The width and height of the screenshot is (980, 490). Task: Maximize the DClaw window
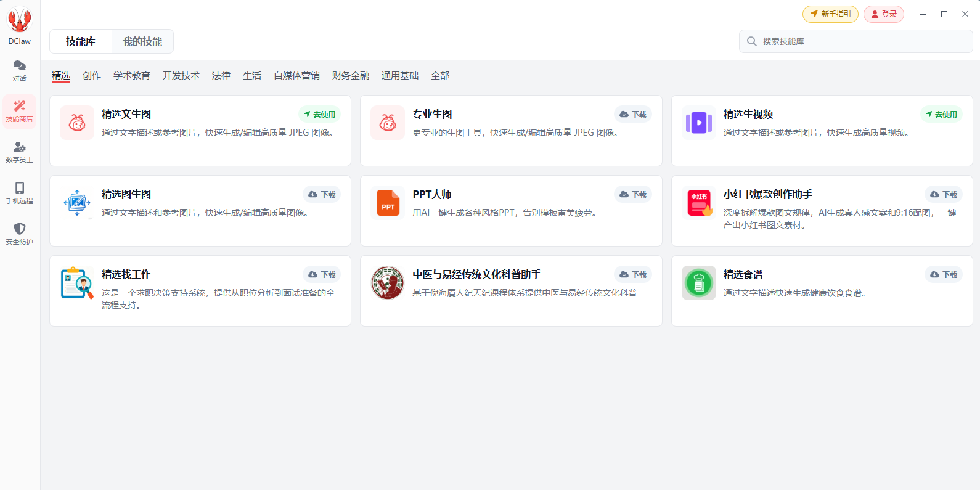(944, 14)
